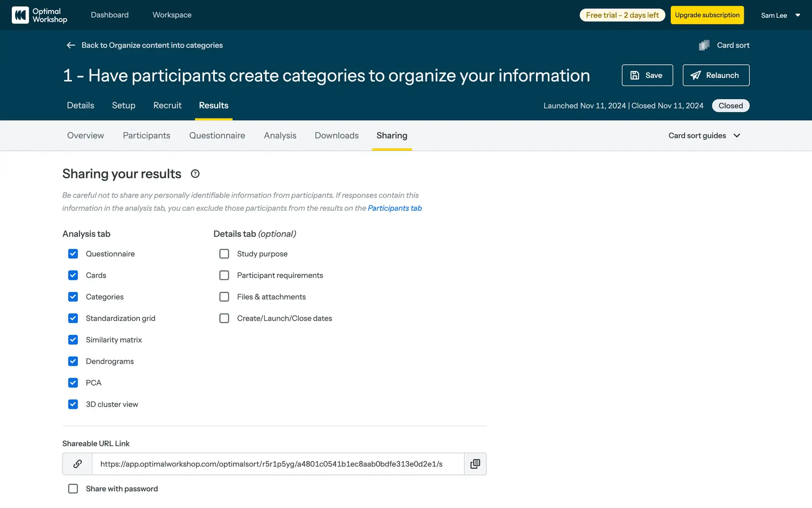Click inside the shareable URL field
Image resolution: width=812 pixels, height=508 pixels.
[277, 464]
